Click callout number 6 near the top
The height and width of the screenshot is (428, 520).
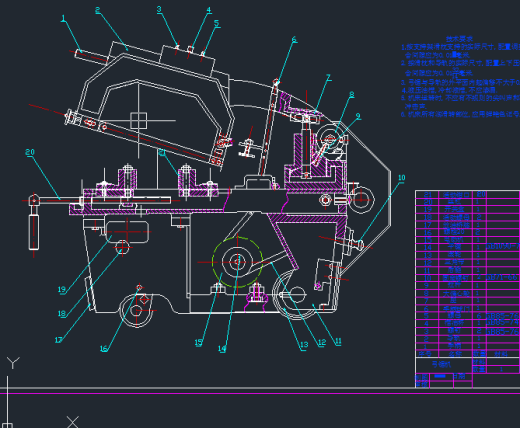point(294,40)
